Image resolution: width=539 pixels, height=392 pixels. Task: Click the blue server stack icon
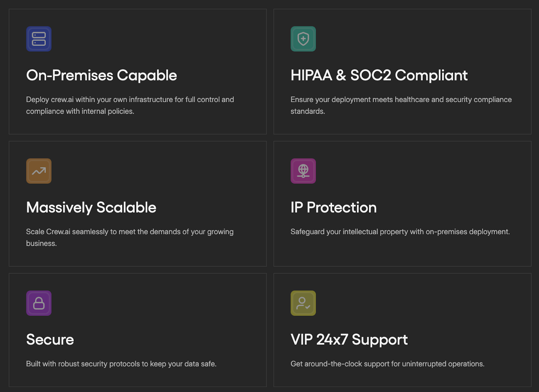(x=39, y=39)
